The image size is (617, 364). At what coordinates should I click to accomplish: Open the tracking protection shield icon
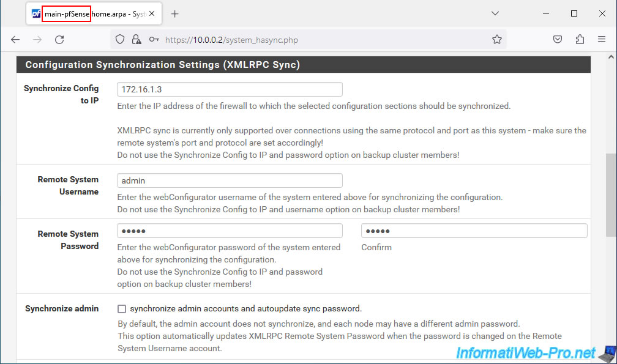(x=120, y=39)
